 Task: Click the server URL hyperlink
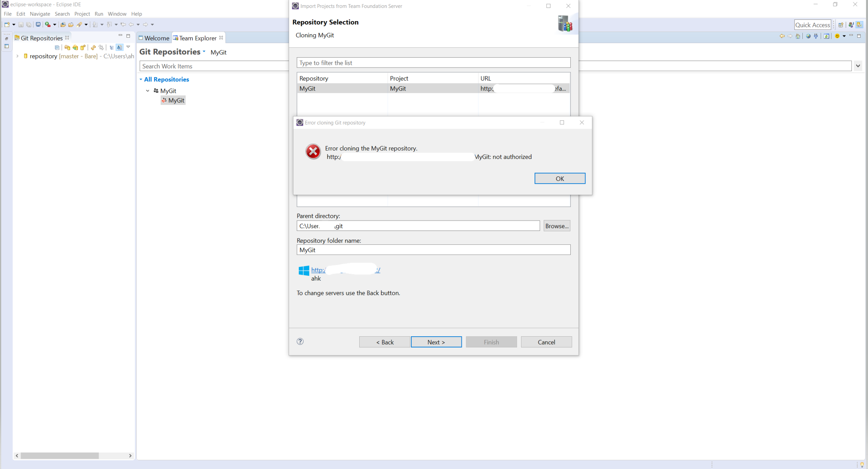click(x=345, y=270)
